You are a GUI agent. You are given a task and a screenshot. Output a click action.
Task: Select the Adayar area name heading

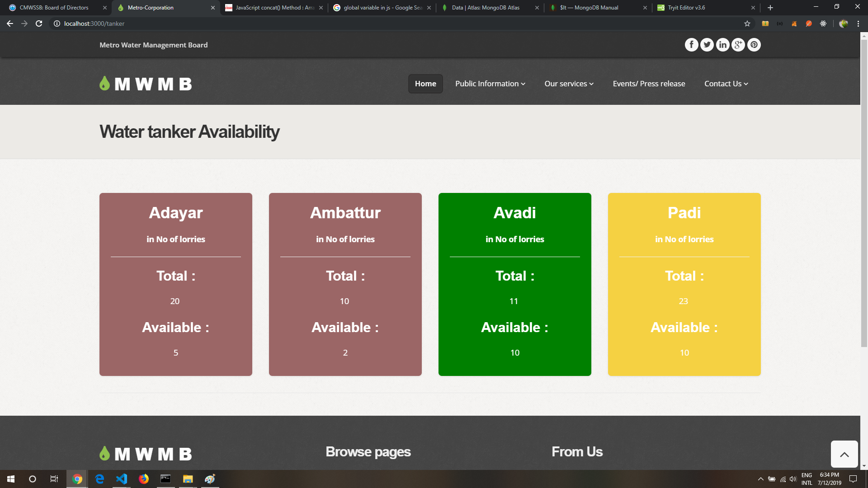[176, 213]
